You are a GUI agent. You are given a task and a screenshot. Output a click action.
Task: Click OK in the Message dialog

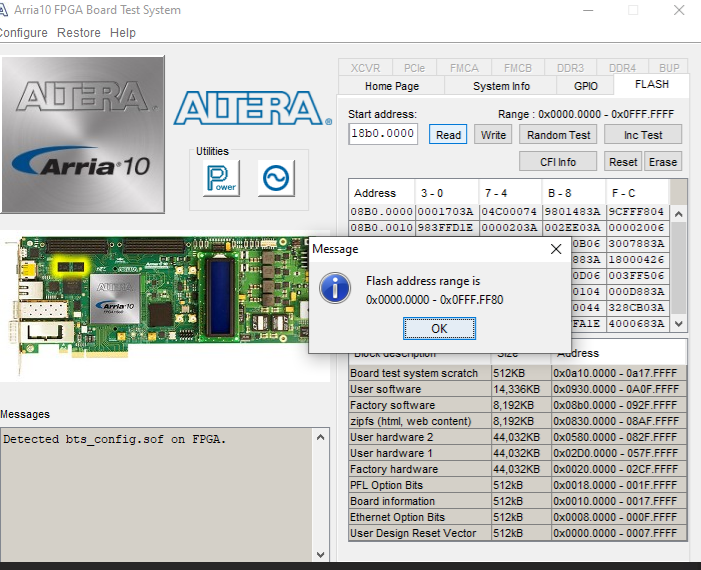point(439,328)
